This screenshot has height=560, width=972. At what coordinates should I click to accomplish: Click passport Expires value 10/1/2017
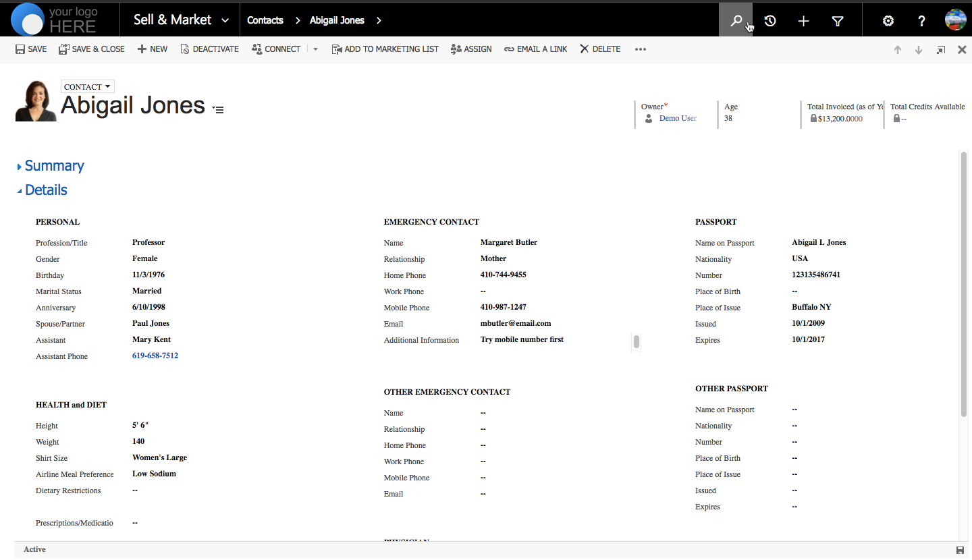(809, 339)
